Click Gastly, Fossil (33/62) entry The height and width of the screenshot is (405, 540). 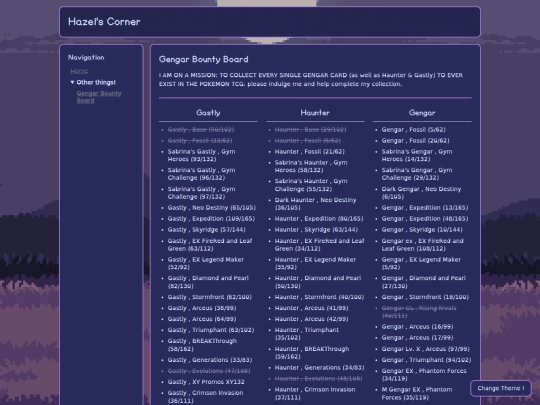(200, 141)
